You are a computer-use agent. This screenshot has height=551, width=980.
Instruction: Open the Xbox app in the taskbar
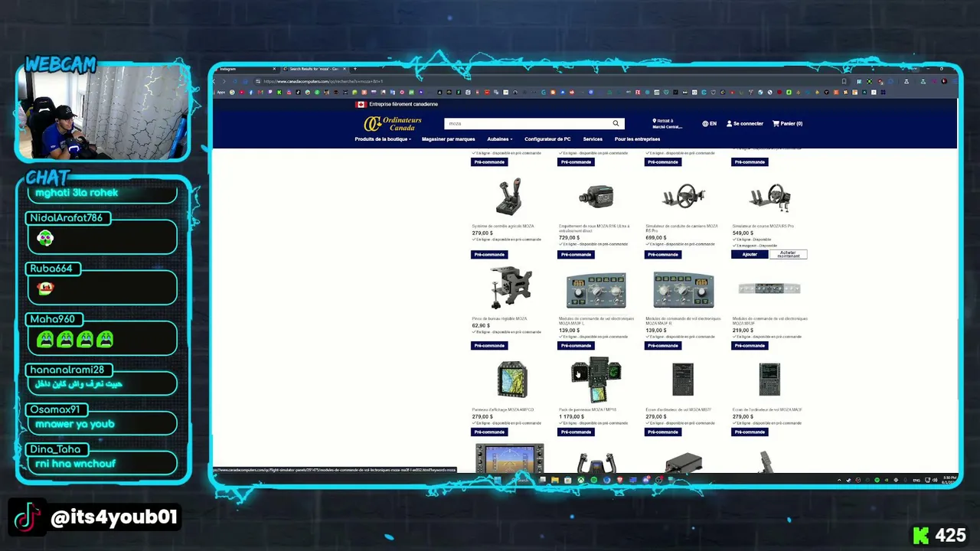[x=581, y=480]
